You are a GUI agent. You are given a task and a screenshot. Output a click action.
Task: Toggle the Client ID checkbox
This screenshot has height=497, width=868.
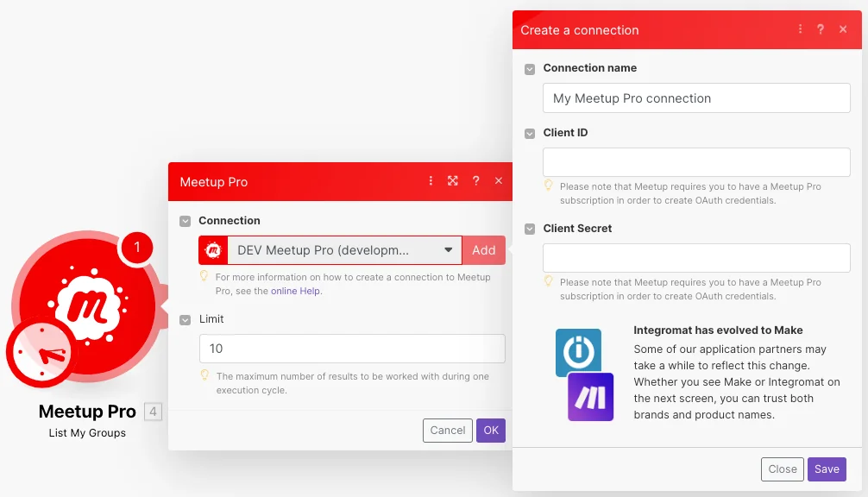click(x=530, y=134)
